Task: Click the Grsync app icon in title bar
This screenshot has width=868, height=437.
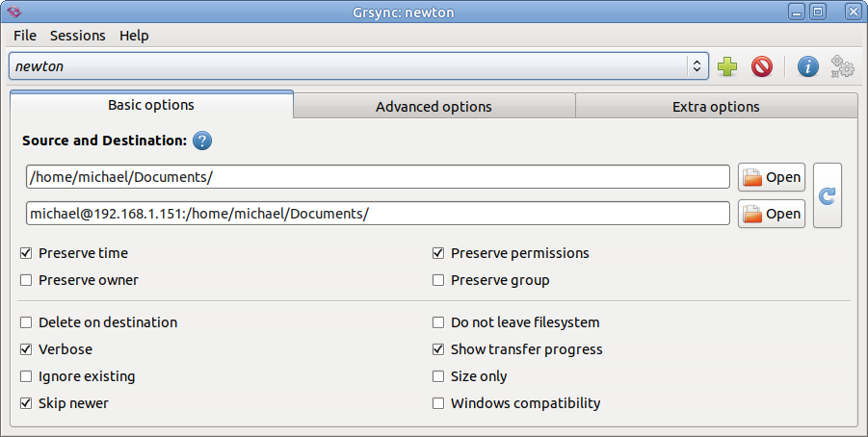Action: coord(13,12)
